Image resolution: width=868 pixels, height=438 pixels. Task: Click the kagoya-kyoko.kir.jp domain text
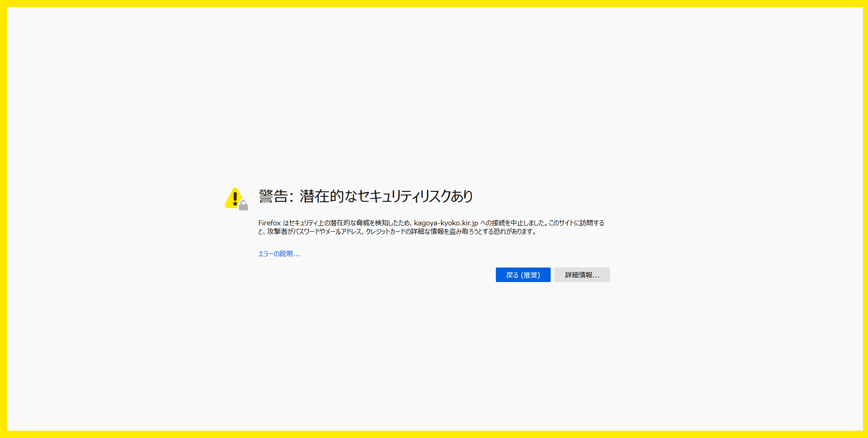click(446, 223)
